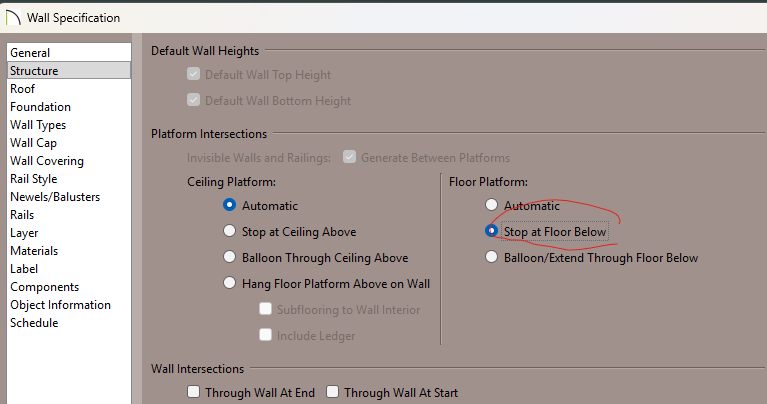This screenshot has width=767, height=404.
Task: Click the Wall Specification title bar icon
Action: (12, 18)
